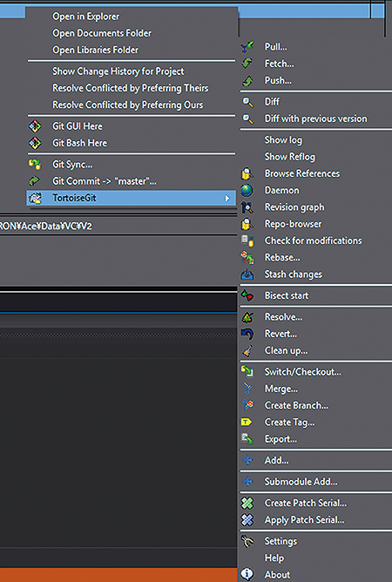Click the Submodule Add label
This screenshot has width=392, height=582.
pos(301,482)
